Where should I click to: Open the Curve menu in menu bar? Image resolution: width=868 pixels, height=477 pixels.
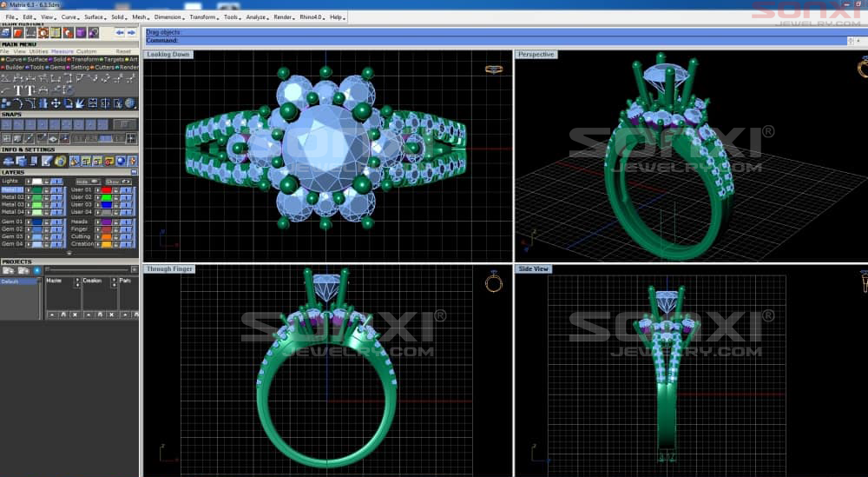tap(69, 17)
